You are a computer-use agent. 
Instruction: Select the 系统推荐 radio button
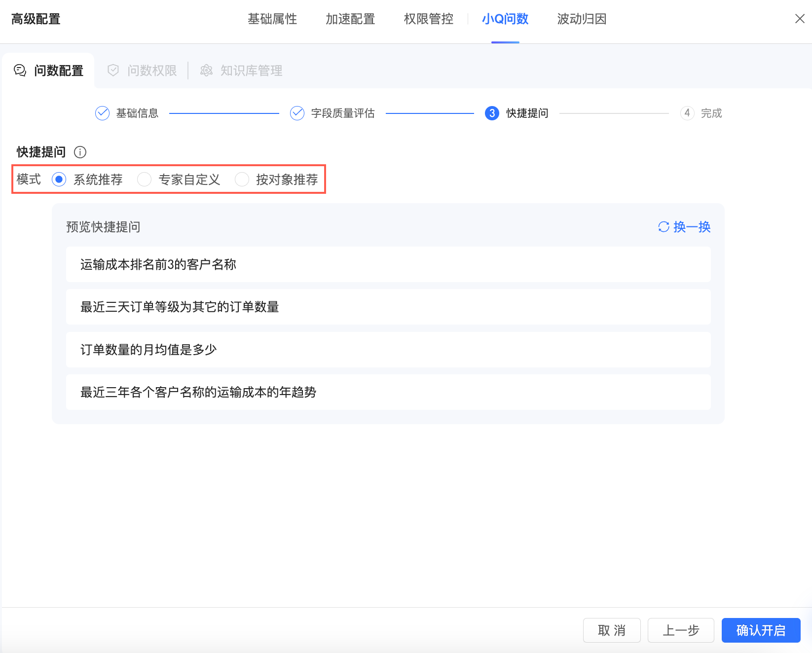(x=59, y=179)
